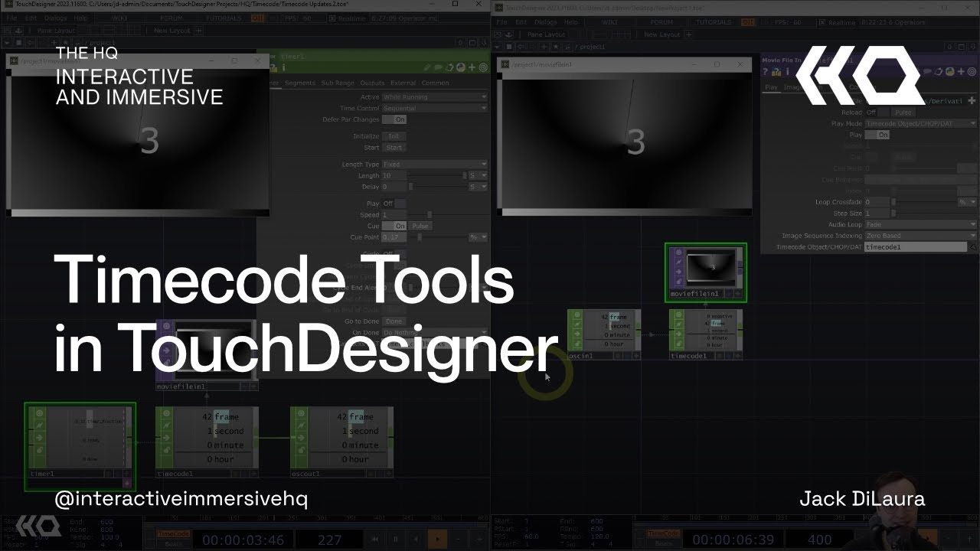Jump to start in left window transport

[375, 540]
